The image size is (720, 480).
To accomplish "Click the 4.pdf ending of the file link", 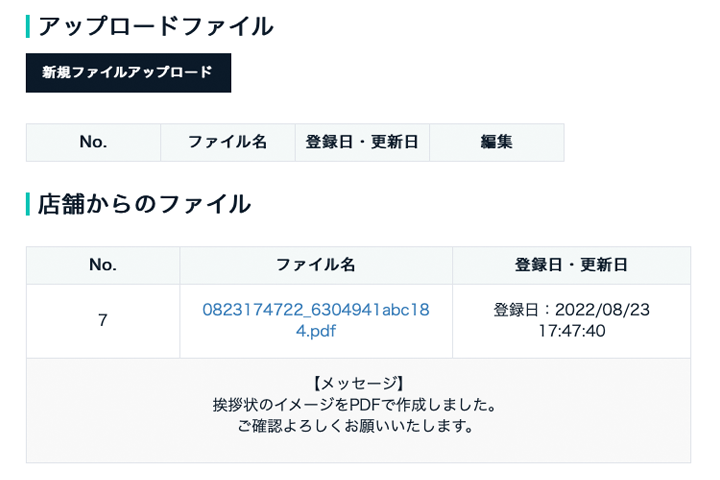I will point(316,331).
